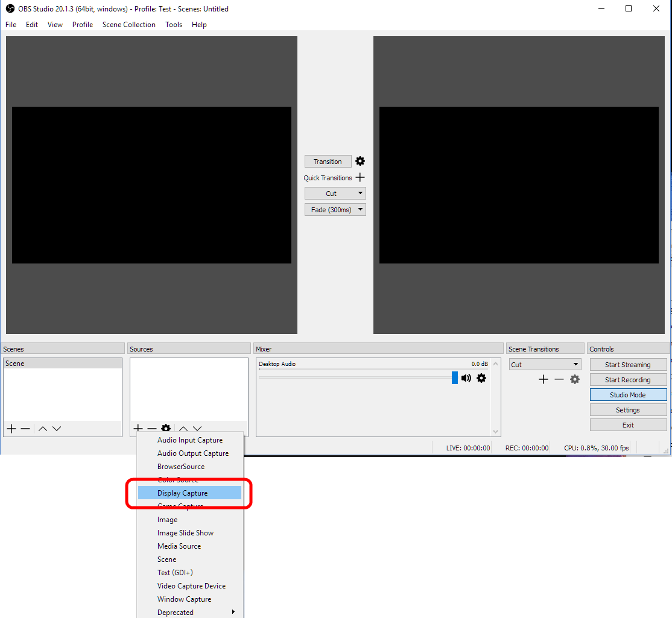
Task: Click the Desktop Audio label
Action: pyautogui.click(x=277, y=364)
